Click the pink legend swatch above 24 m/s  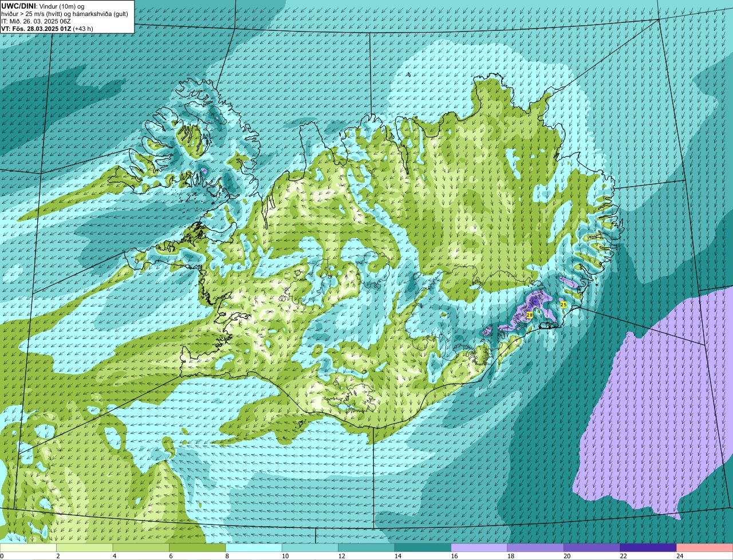coord(704,547)
